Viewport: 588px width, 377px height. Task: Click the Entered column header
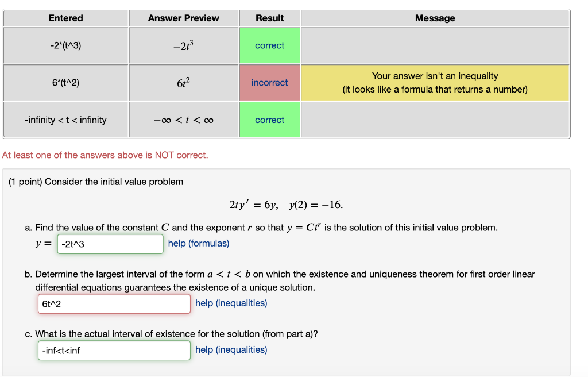[x=65, y=18]
